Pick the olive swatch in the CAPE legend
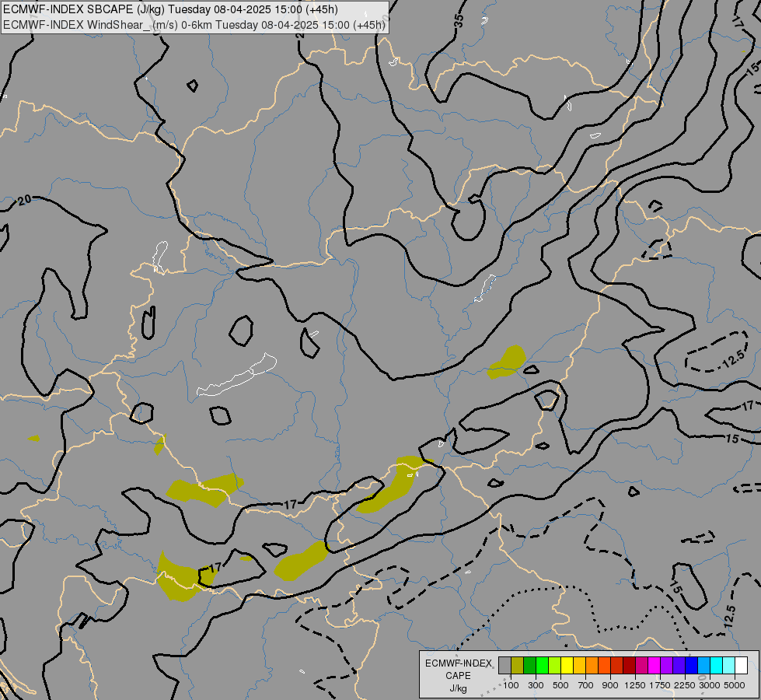Image resolution: width=761 pixels, height=700 pixels. 518,665
